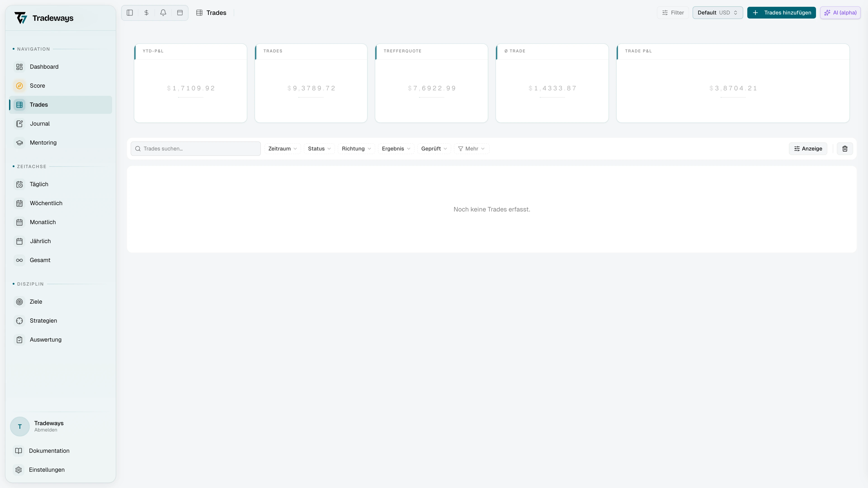Click Trades hinzufügen button
Screen dimensions: 868x488
coord(781,13)
